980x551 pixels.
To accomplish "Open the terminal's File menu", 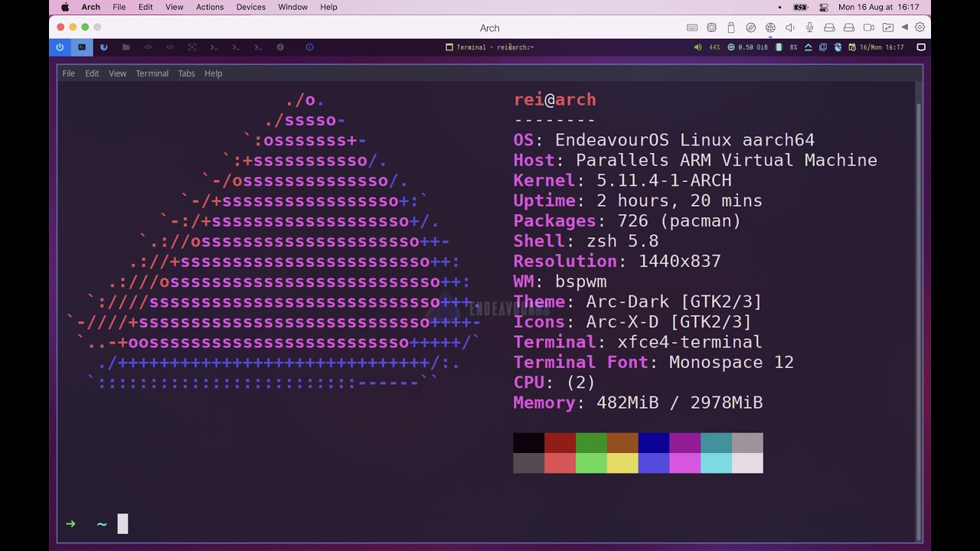I will pos(69,73).
